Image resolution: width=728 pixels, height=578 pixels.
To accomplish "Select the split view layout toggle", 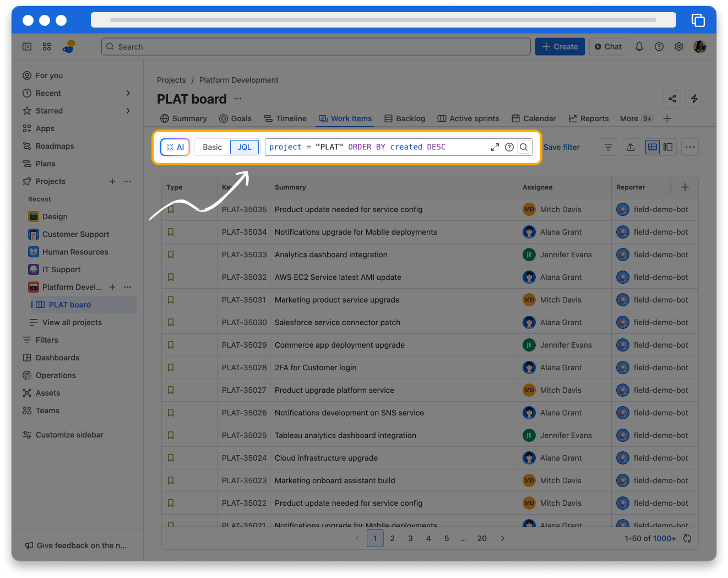I will 668,147.
